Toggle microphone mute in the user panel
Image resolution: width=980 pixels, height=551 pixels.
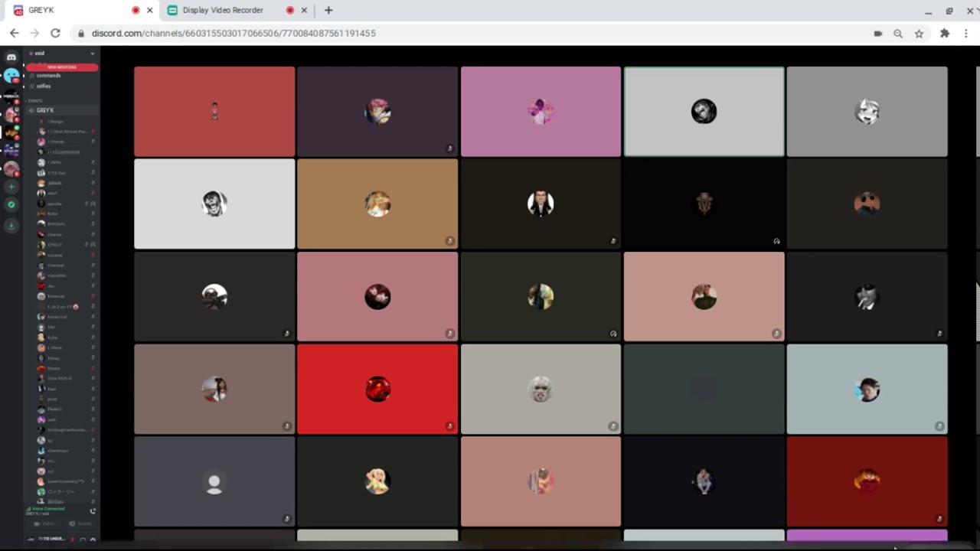tap(73, 540)
